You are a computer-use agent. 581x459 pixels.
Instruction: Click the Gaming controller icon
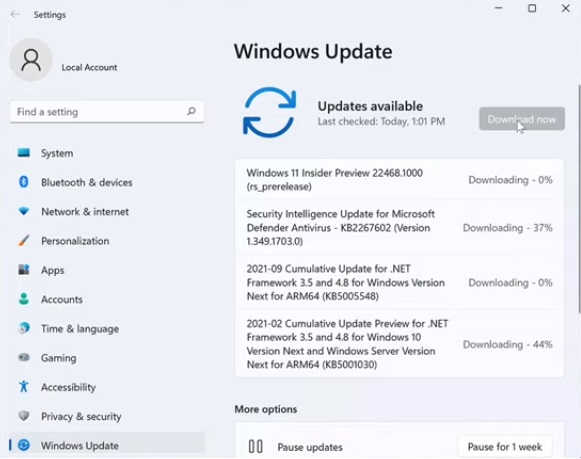tap(24, 357)
